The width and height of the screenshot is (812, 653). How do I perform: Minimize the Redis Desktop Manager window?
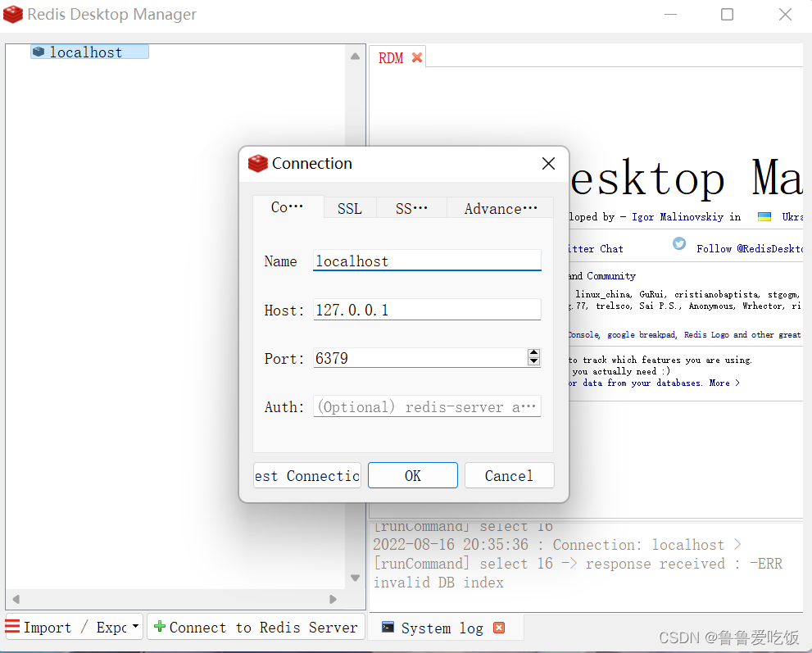click(670, 15)
